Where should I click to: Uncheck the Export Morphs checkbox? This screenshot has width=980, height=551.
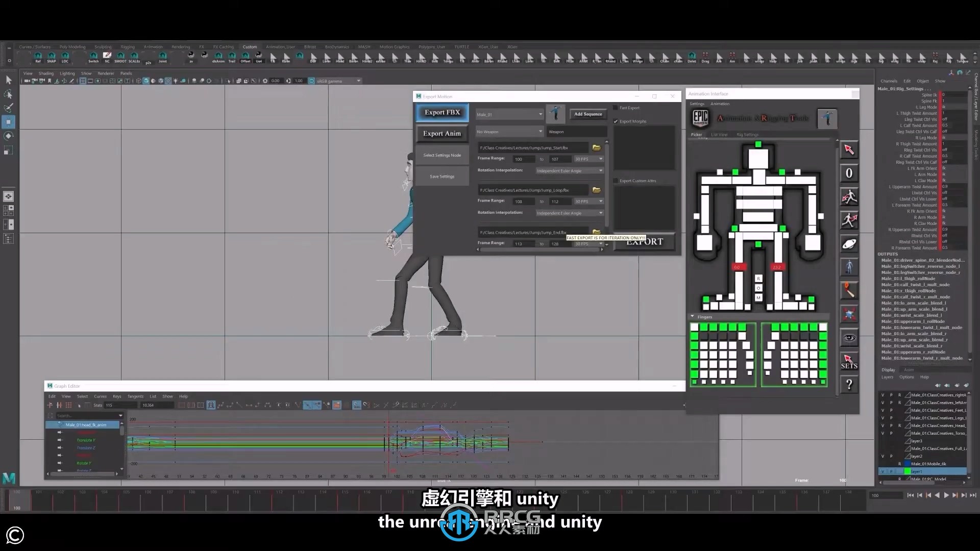click(x=616, y=121)
